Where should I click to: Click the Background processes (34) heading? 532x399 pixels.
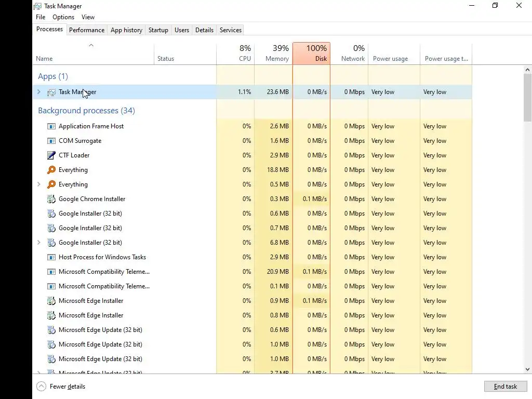pyautogui.click(x=87, y=111)
